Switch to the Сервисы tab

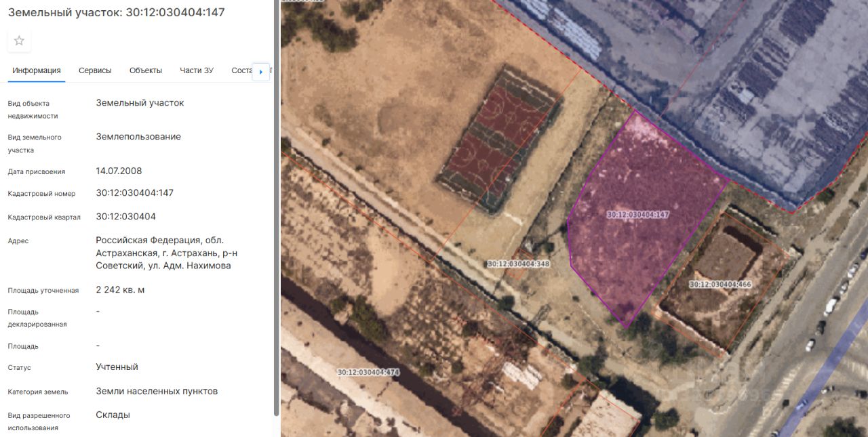pos(95,70)
